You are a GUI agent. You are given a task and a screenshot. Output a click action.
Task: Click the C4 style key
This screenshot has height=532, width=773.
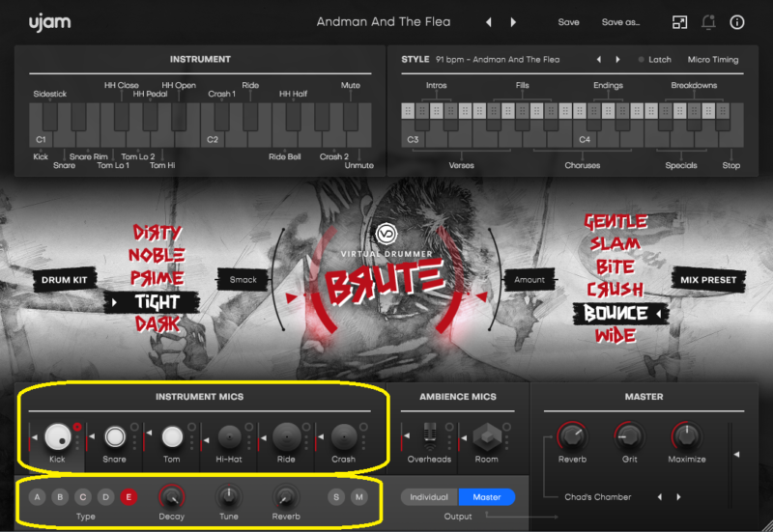click(x=585, y=139)
